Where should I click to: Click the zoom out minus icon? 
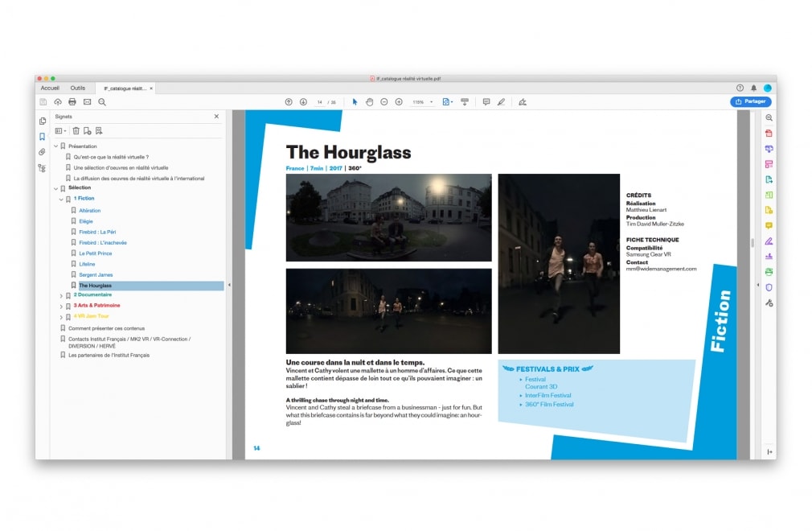(x=384, y=102)
